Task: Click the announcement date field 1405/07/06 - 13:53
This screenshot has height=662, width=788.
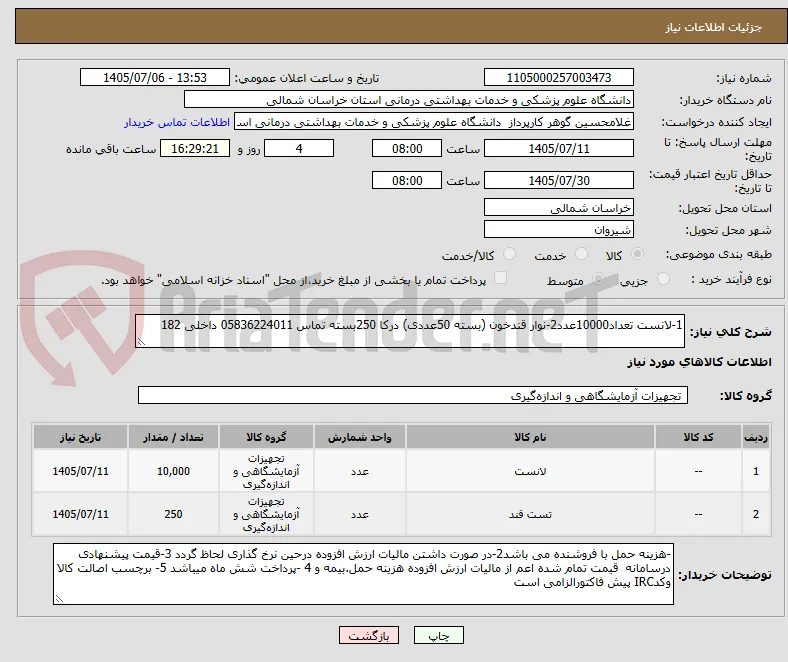Action: coord(155,77)
